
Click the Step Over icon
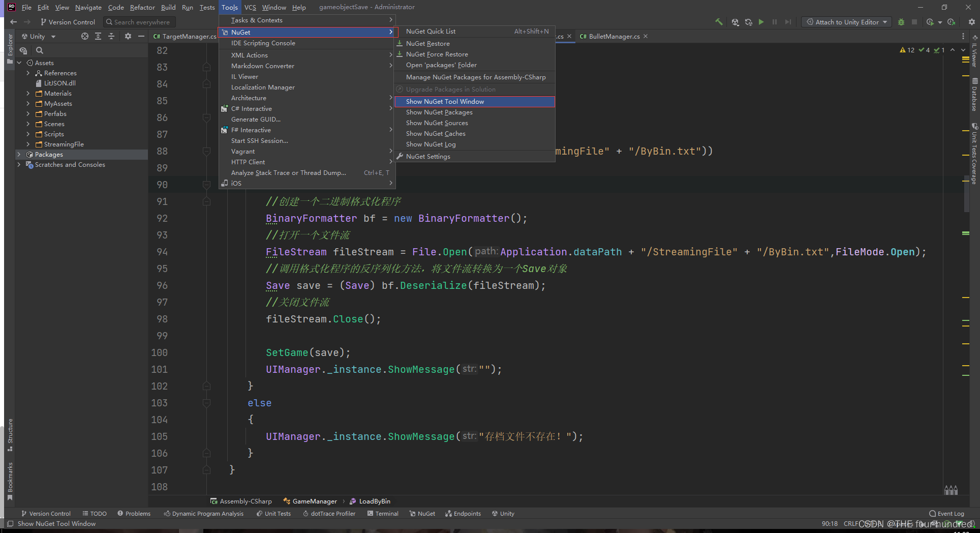point(788,22)
